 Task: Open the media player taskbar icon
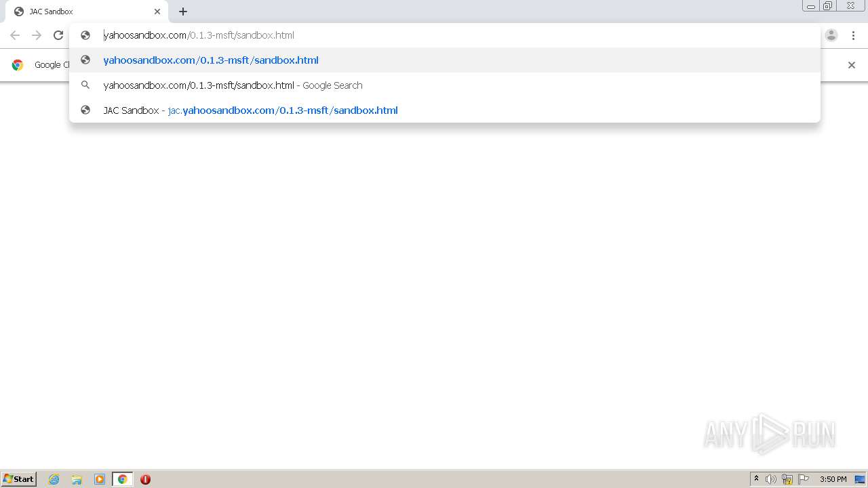100,479
